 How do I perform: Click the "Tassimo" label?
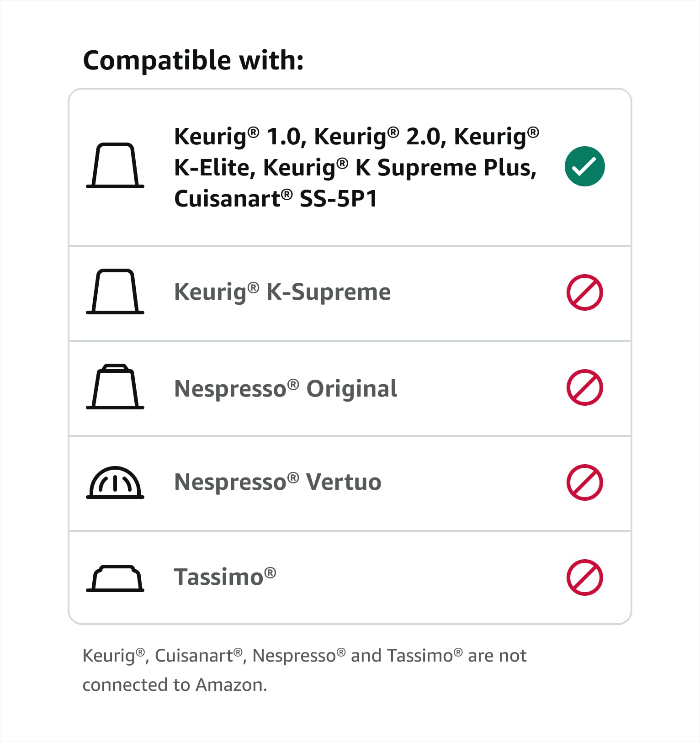[x=225, y=577]
